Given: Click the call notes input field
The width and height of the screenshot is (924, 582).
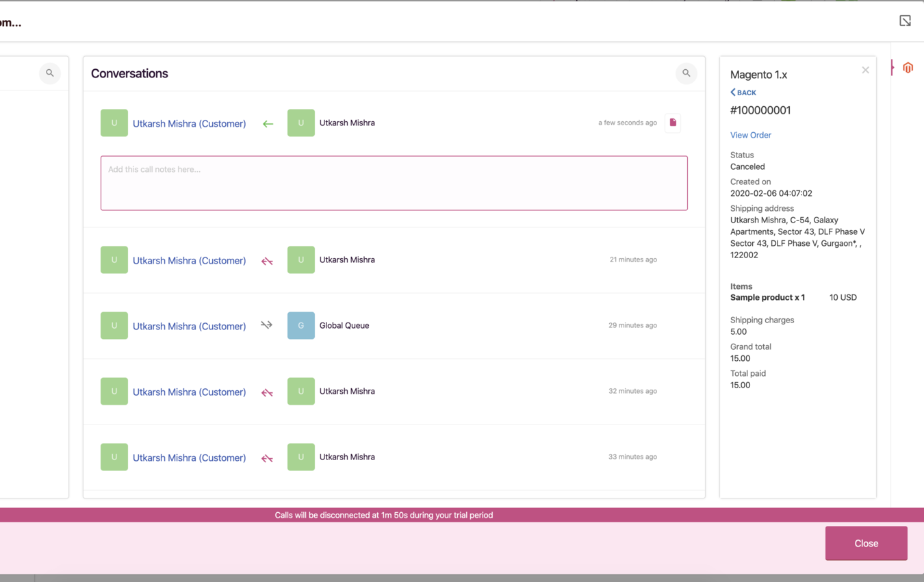Looking at the screenshot, I should 394,183.
